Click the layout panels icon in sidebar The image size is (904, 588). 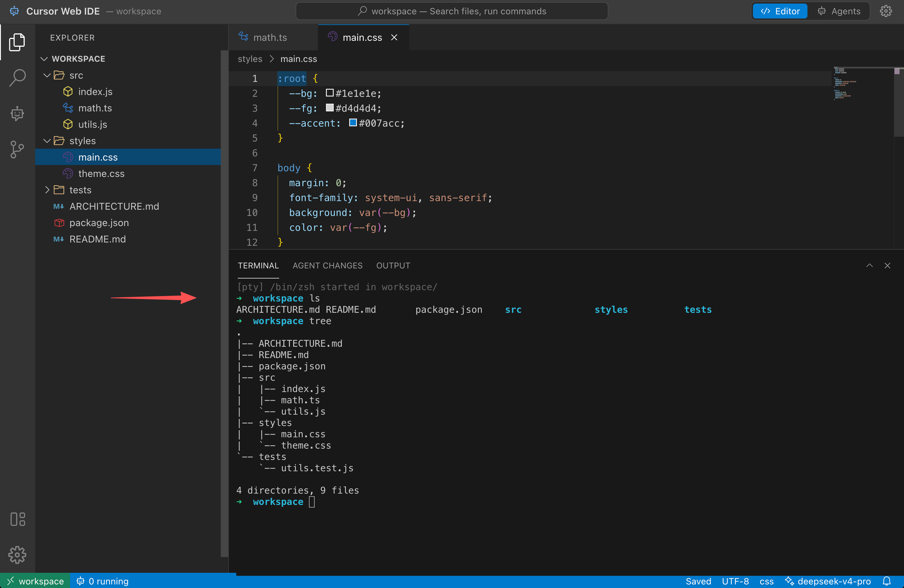pos(18,519)
